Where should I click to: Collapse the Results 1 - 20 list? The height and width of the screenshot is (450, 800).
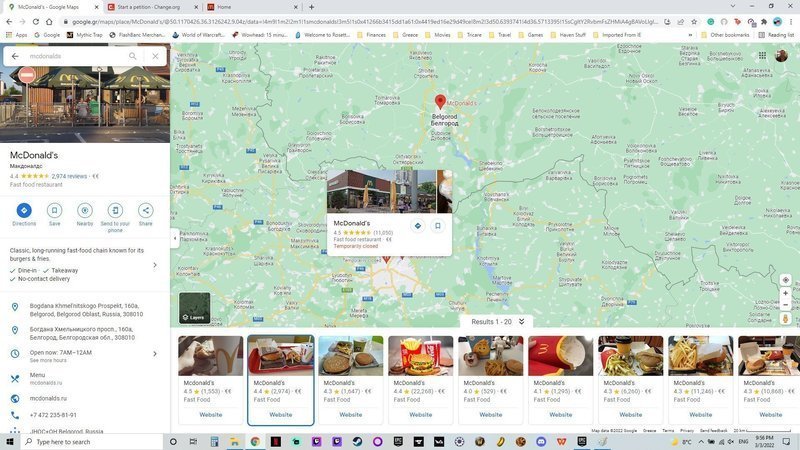(521, 322)
